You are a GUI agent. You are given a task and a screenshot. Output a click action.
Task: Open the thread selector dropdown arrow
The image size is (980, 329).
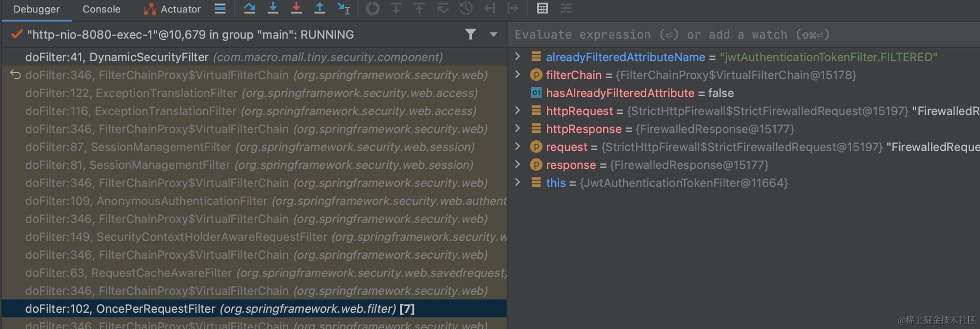(x=493, y=34)
